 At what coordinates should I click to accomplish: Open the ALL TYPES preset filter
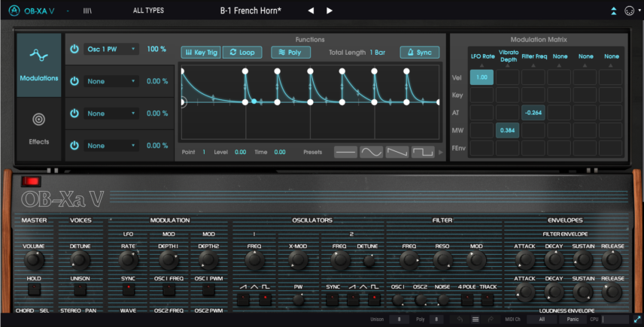[x=148, y=11]
